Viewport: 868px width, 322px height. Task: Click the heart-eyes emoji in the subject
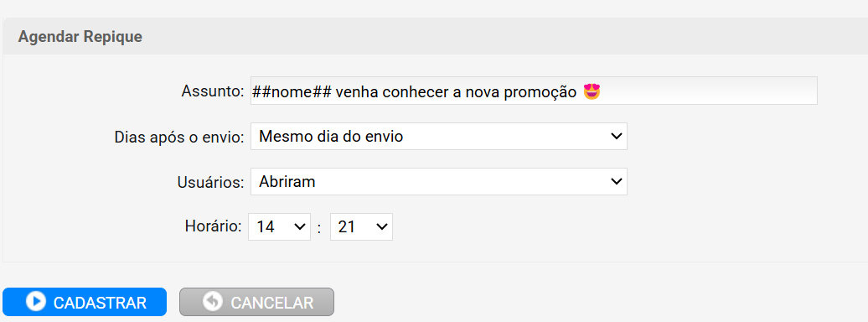(592, 91)
